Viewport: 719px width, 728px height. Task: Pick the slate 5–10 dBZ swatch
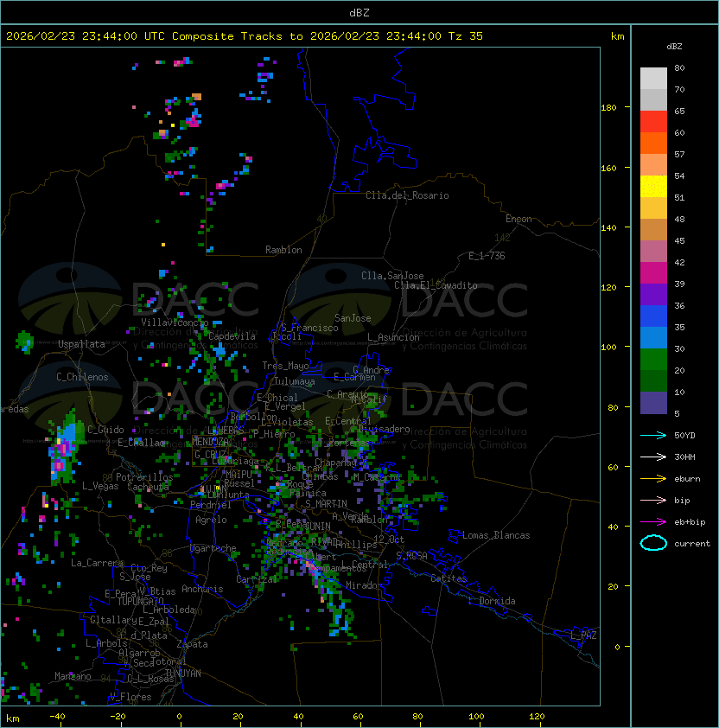(x=653, y=403)
